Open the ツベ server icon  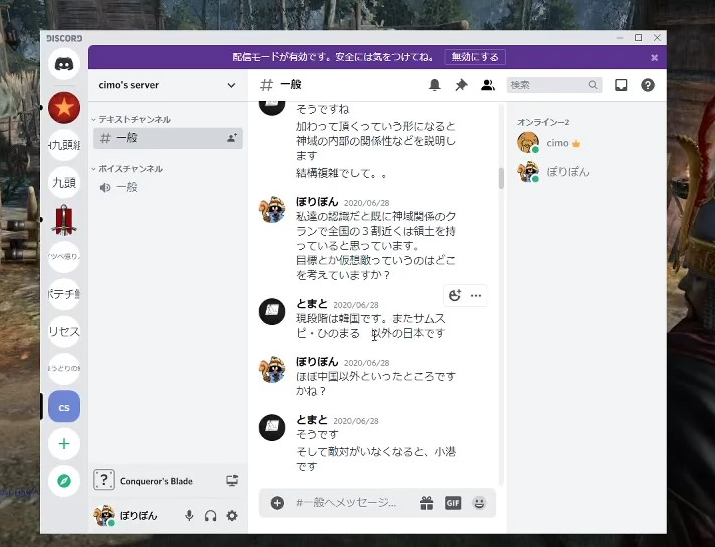(x=64, y=257)
